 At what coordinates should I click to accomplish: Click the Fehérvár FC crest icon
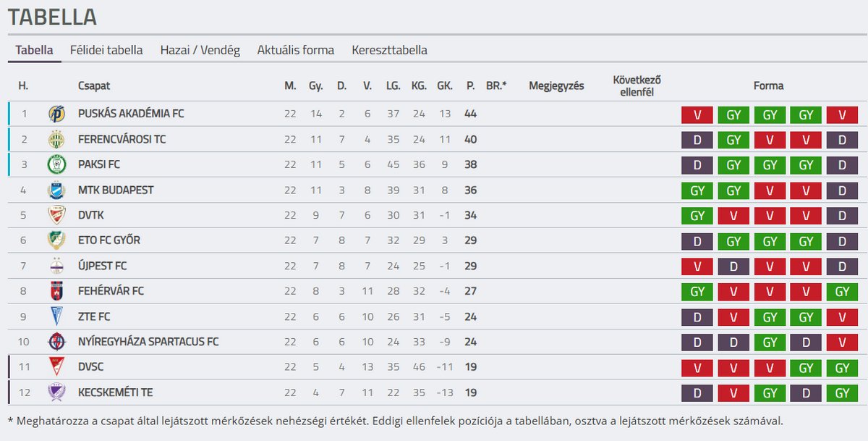[56, 291]
